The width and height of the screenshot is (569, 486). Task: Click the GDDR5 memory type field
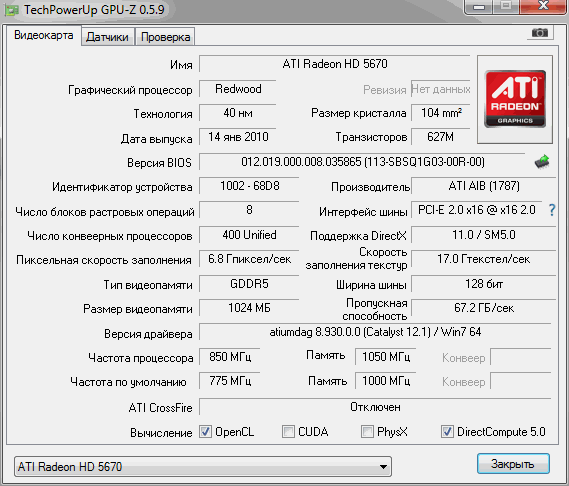pos(249,284)
